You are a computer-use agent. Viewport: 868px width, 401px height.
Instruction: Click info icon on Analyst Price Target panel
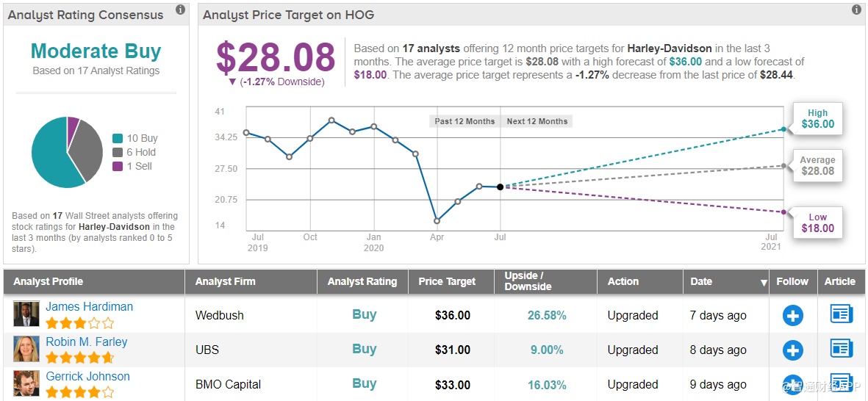click(856, 10)
